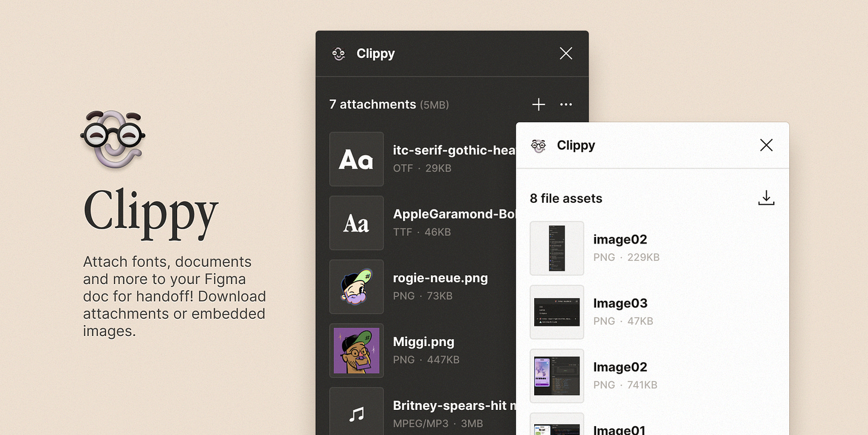Select rogie-neue.png file name

[441, 278]
